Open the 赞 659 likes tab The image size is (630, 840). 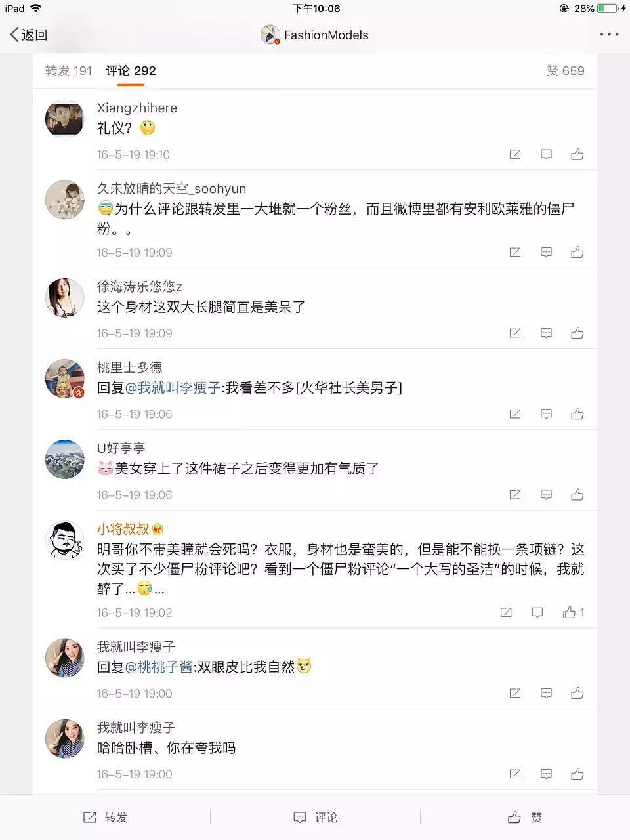[565, 71]
